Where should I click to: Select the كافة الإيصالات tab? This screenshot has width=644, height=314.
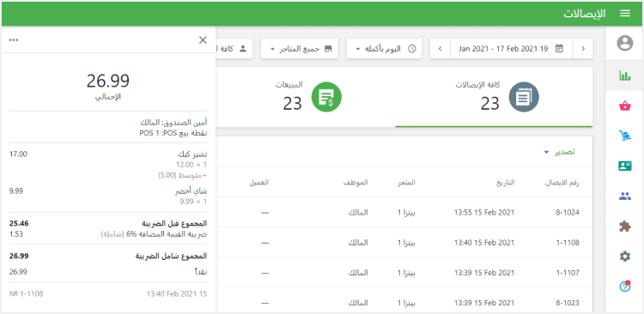(494, 97)
